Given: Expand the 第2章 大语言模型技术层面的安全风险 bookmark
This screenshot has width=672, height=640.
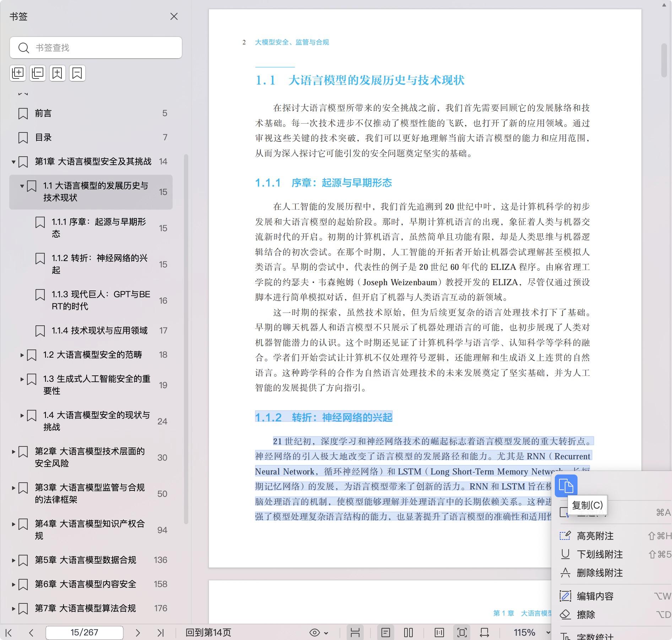Looking at the screenshot, I should point(13,452).
